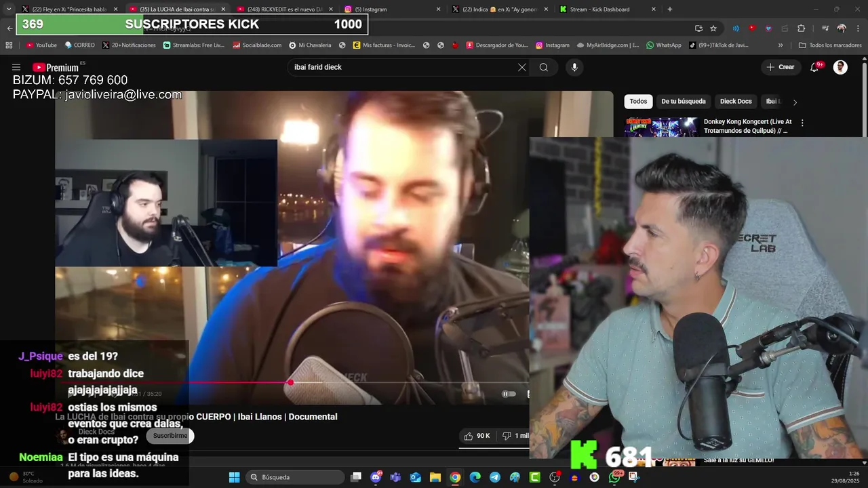868x488 pixels.
Task: Open Outlook from the taskbar
Action: [415, 477]
